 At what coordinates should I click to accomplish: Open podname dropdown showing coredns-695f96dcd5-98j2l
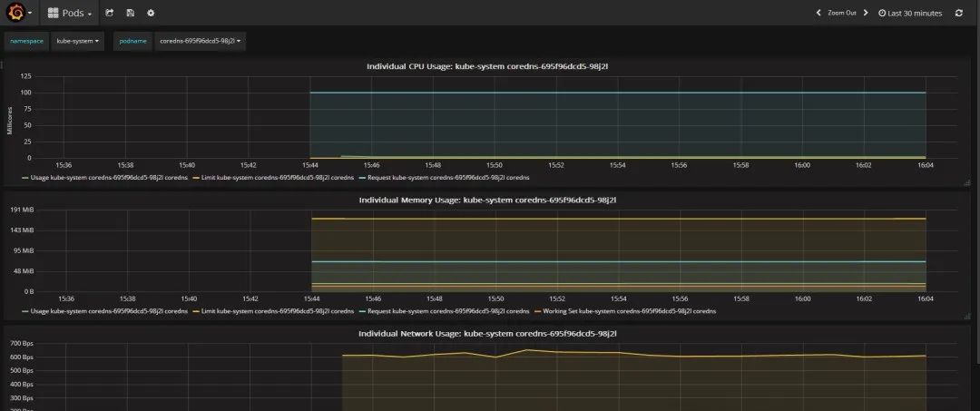point(200,41)
